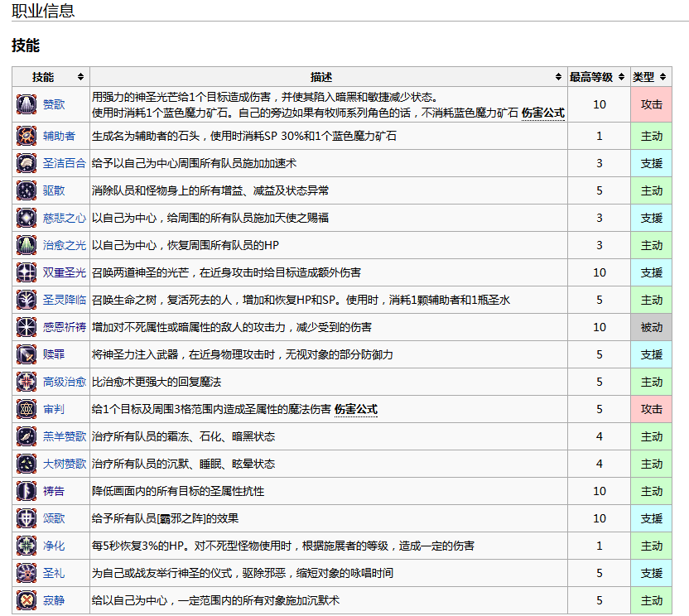Open the 辅助者 skill page link
The height and width of the screenshot is (616, 689).
coord(59,136)
